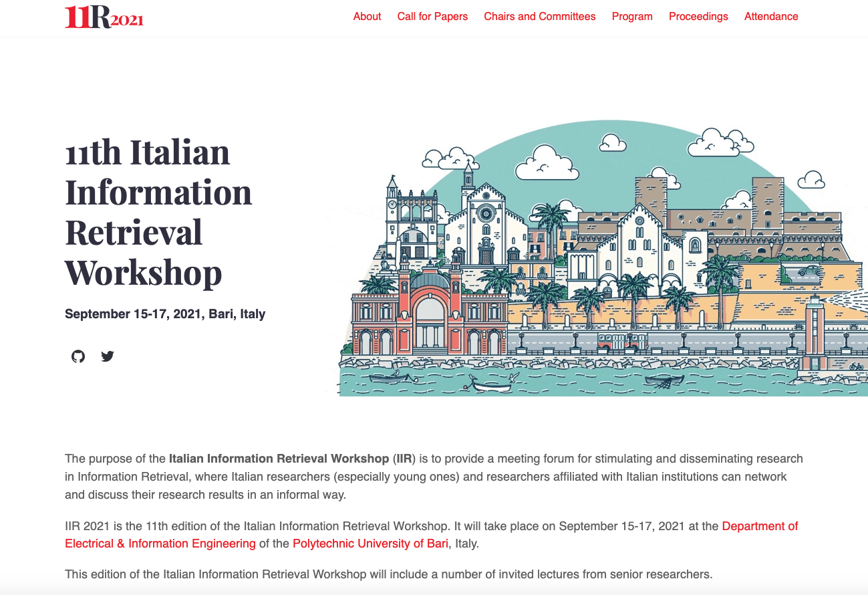Click the IIR 2021 logo
Screen dimensions: 868x595
coord(104,17)
